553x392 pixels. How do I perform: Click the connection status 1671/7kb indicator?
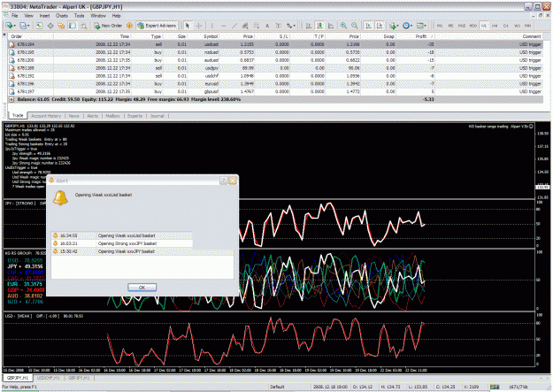tap(518, 387)
